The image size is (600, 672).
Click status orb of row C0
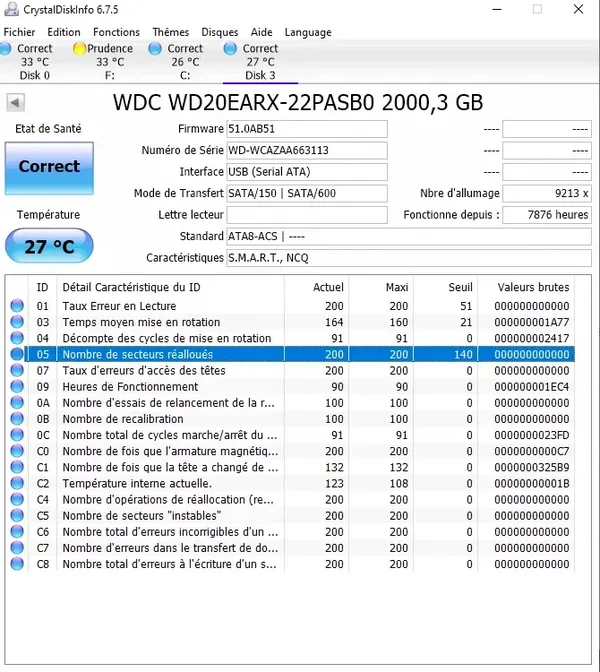click(17, 451)
